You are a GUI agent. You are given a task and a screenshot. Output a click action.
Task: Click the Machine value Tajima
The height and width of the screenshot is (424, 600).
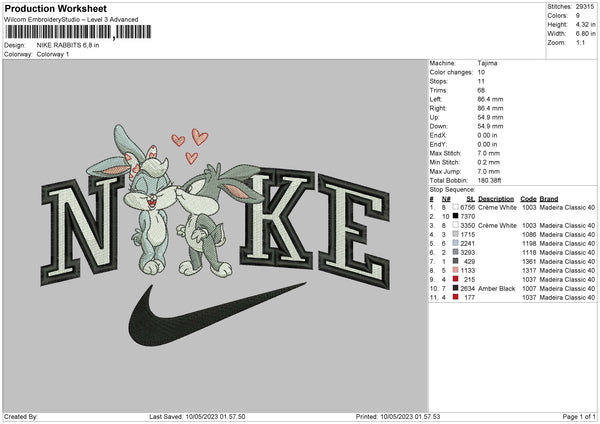pyautogui.click(x=486, y=63)
